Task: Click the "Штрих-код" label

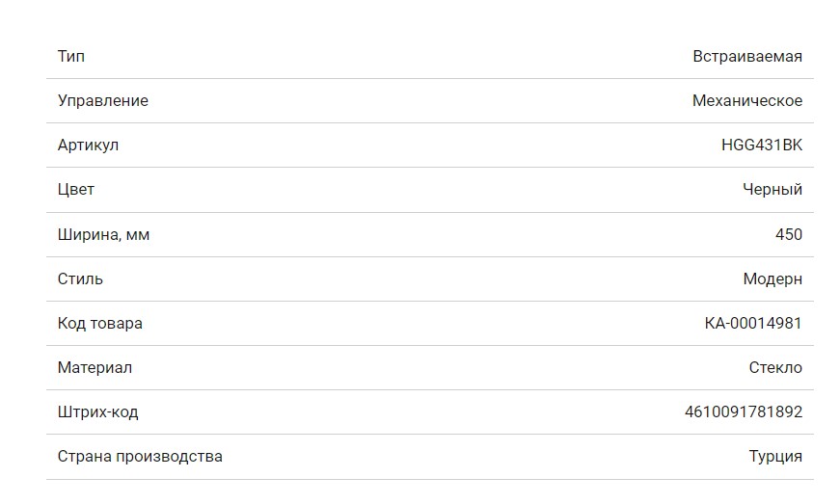Action: pyautogui.click(x=97, y=411)
